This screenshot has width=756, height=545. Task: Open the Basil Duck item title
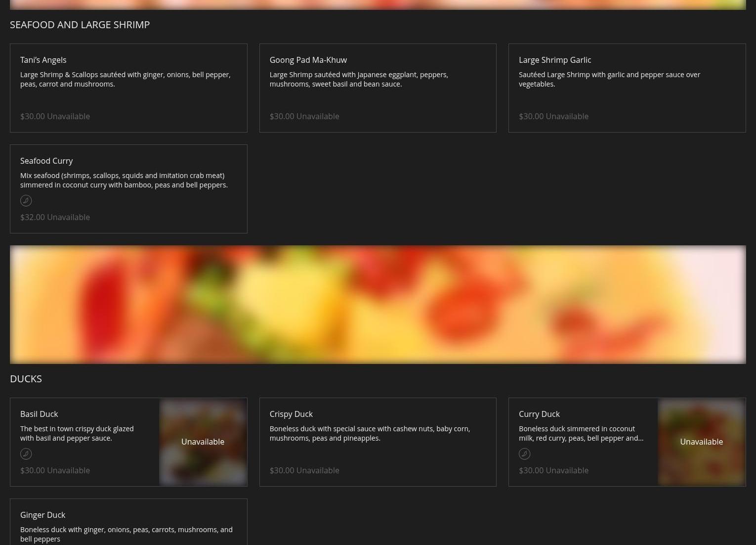[39, 414]
